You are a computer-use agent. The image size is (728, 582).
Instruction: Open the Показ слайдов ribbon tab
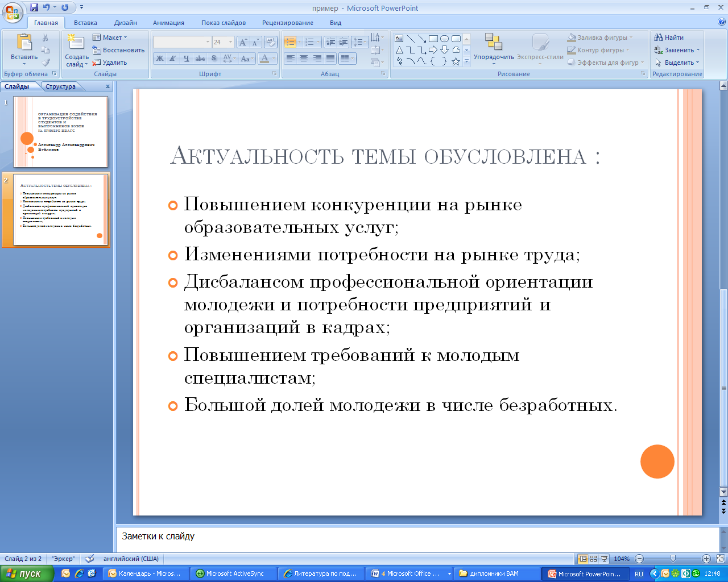224,23
